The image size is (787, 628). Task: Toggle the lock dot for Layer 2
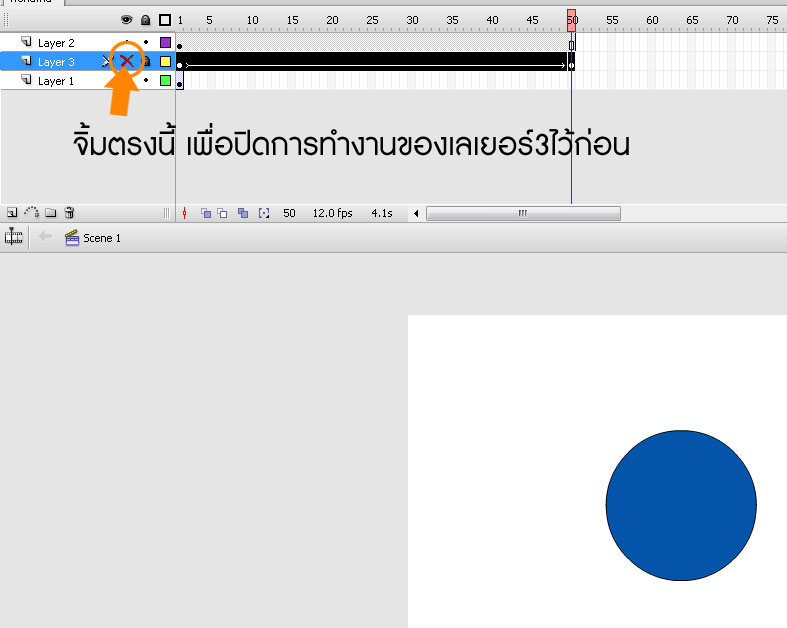pyautogui.click(x=146, y=42)
